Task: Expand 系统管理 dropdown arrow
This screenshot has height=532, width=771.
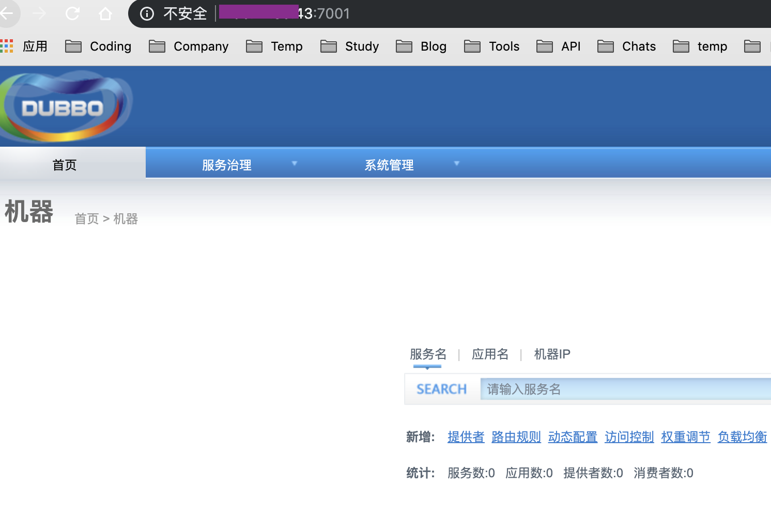Action: coord(457,163)
